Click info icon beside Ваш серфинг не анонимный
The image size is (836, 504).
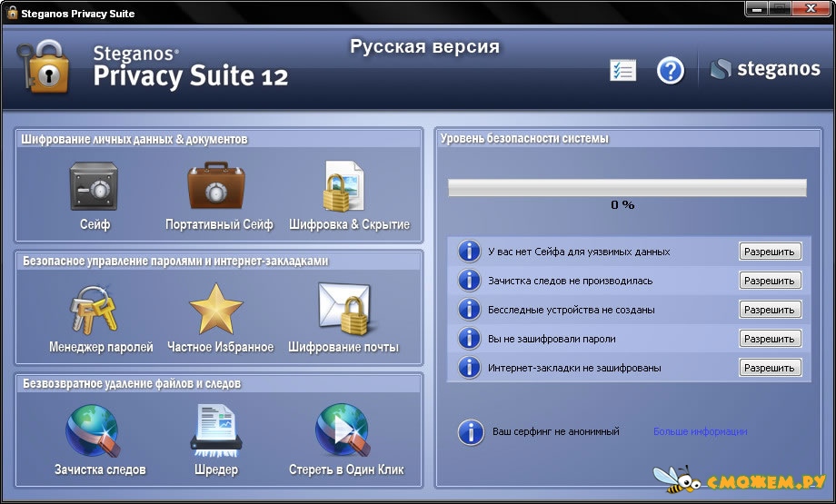[471, 432]
